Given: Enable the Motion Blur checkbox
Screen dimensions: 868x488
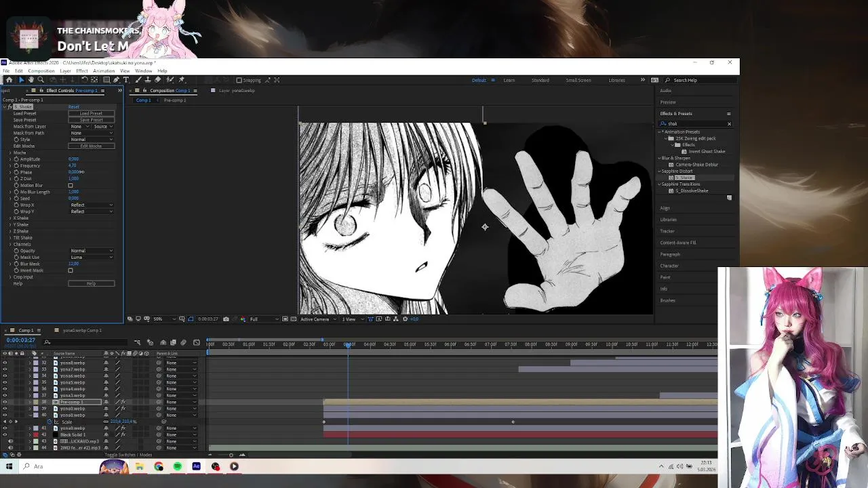Looking at the screenshot, I should click(x=71, y=186).
